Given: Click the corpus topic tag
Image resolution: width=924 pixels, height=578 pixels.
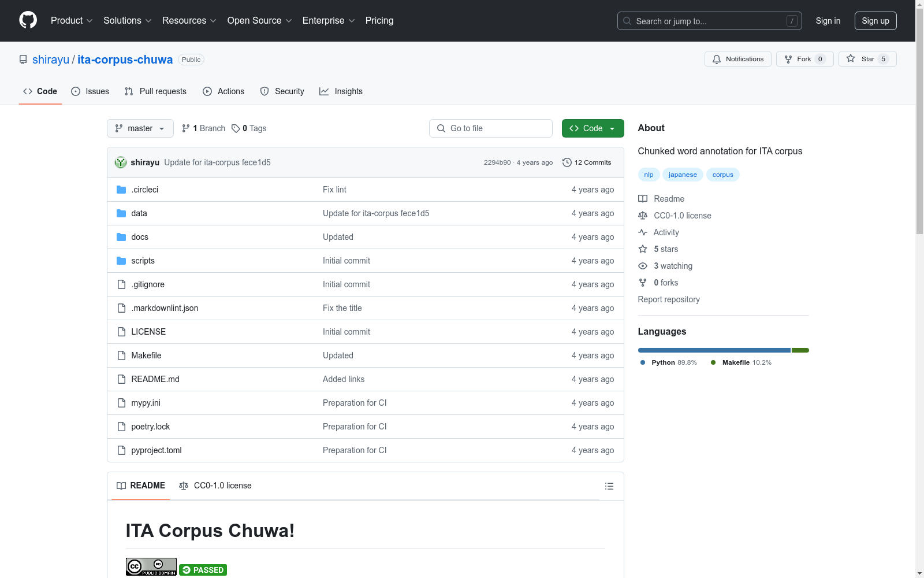Looking at the screenshot, I should point(722,175).
